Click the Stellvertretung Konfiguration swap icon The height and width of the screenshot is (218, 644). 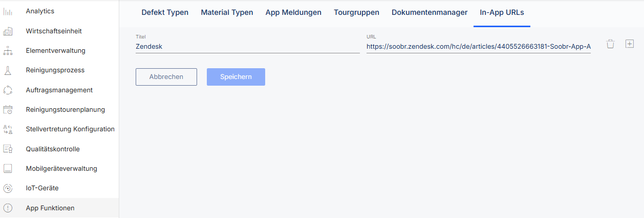click(x=8, y=129)
